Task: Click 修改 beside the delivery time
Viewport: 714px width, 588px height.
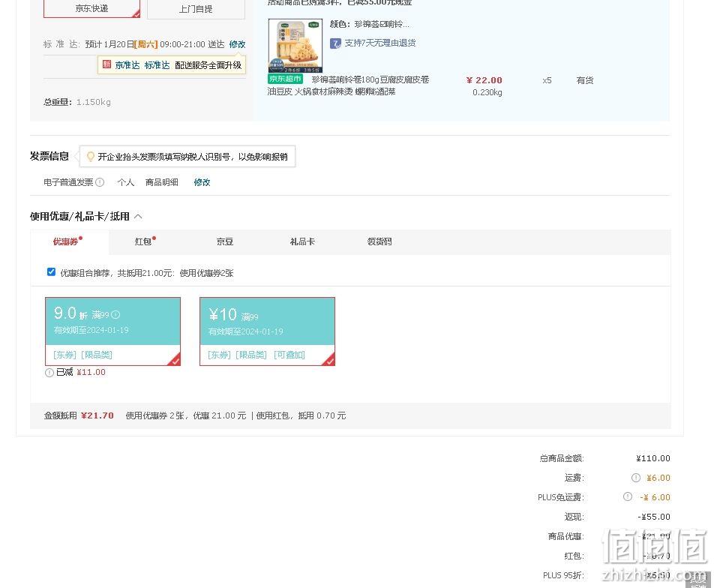Action: click(237, 44)
